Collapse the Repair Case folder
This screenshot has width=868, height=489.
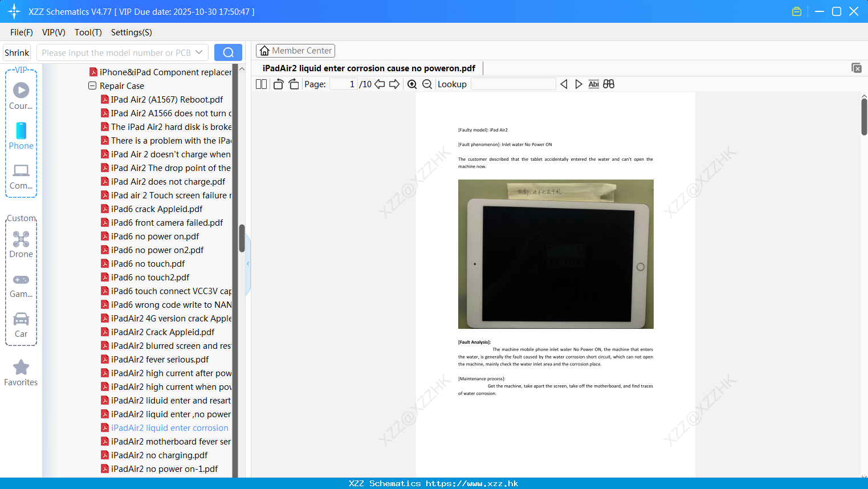coord(92,86)
